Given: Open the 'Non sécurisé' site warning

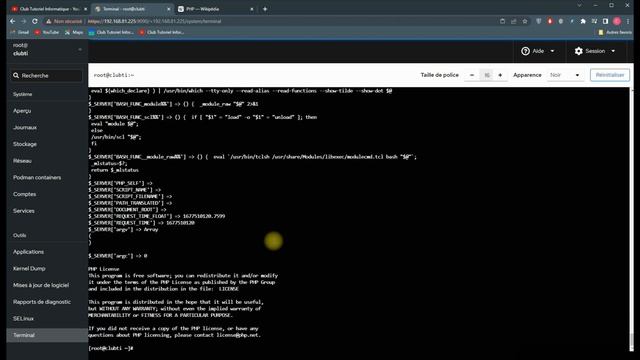Looking at the screenshot, I should 64,21.
